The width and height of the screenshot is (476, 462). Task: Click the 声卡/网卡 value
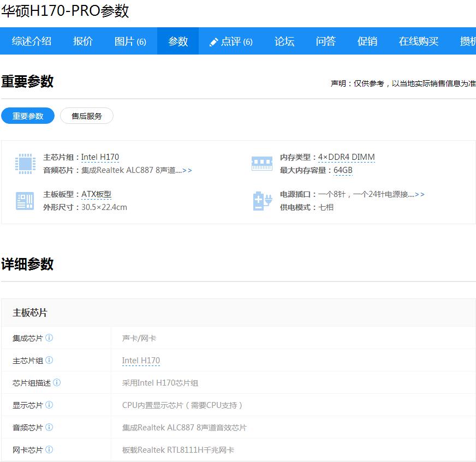tap(139, 338)
